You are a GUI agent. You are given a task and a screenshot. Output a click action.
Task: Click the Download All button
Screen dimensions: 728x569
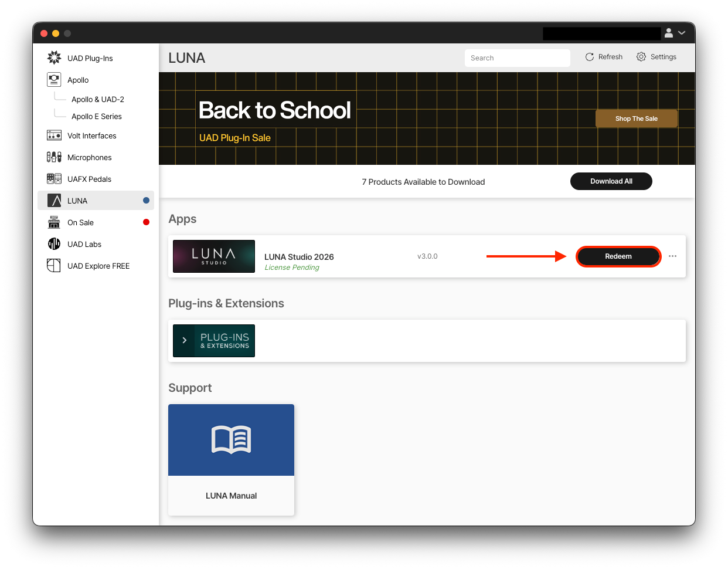tap(611, 181)
